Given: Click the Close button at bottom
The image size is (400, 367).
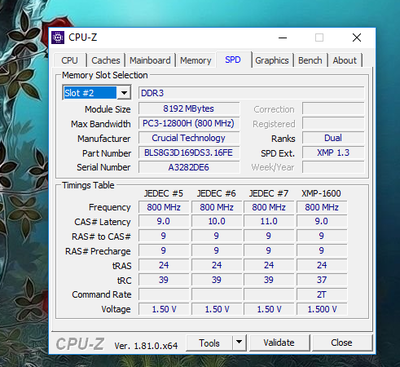Looking at the screenshot, I should (x=342, y=342).
